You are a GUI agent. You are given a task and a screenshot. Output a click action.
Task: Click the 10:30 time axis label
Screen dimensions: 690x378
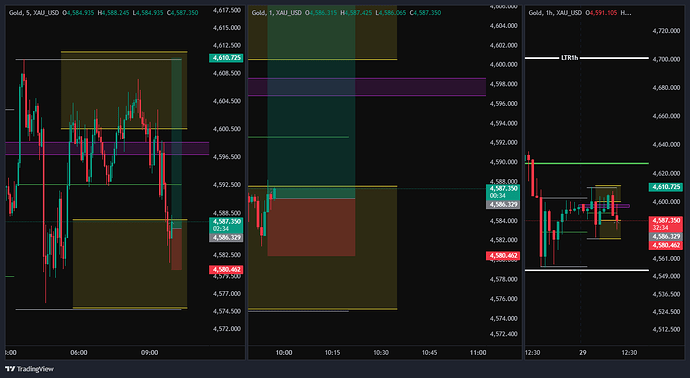[381, 352]
